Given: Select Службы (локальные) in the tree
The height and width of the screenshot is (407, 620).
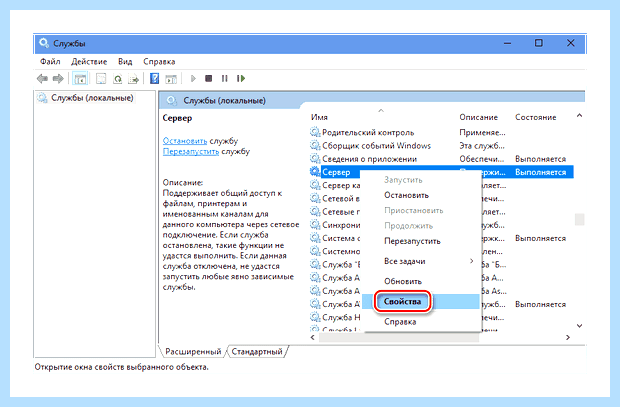Looking at the screenshot, I should [x=92, y=98].
